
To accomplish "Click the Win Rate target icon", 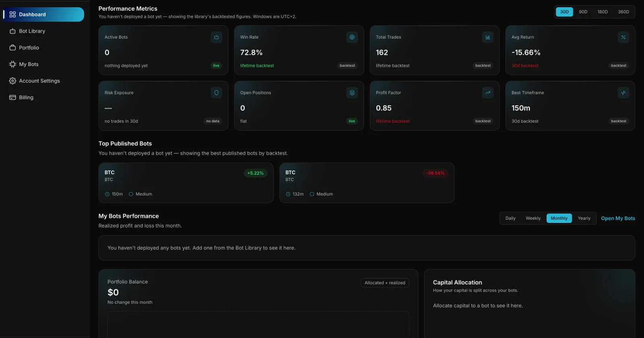I will (x=352, y=37).
